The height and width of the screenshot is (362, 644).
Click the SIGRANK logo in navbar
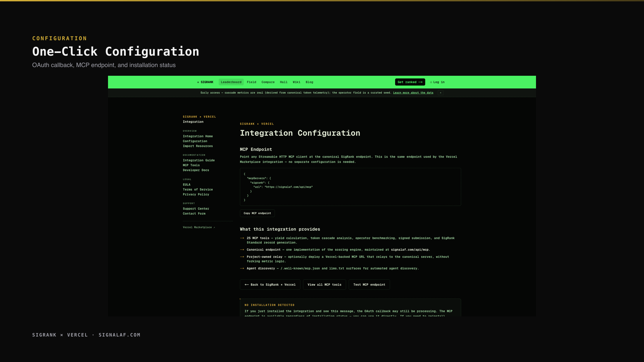[205, 82]
